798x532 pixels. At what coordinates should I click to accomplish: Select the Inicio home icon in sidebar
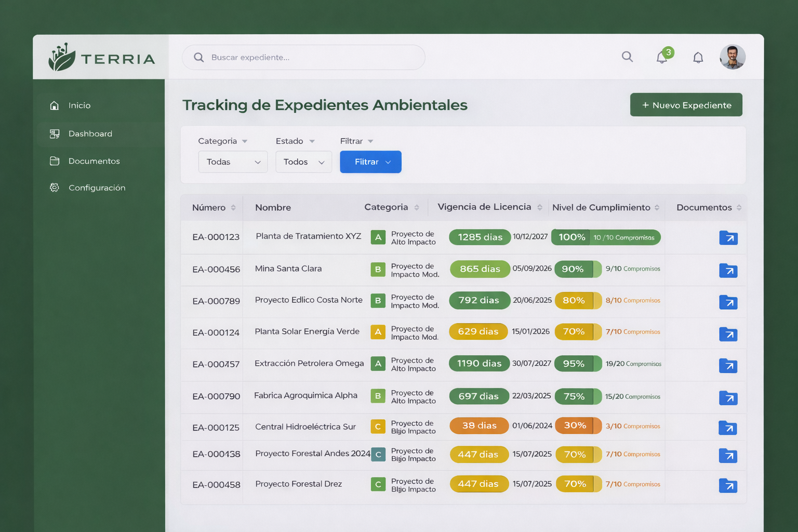pos(55,105)
